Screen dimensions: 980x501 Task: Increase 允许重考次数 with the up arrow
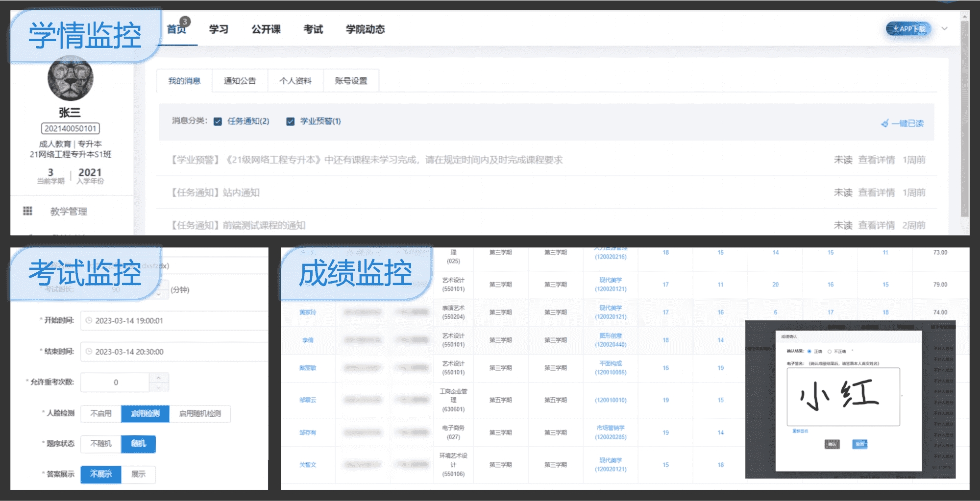tap(159, 378)
